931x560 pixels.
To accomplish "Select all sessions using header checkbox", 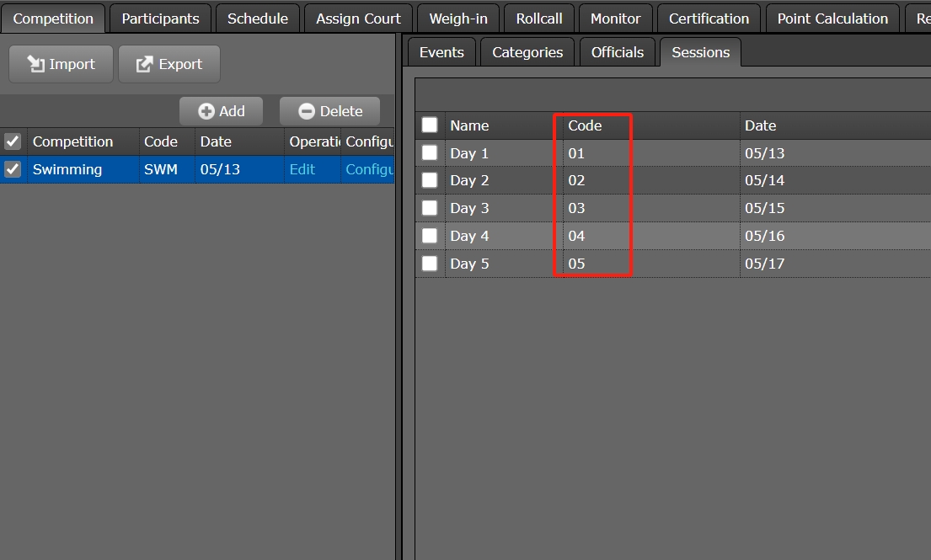I will (430, 125).
